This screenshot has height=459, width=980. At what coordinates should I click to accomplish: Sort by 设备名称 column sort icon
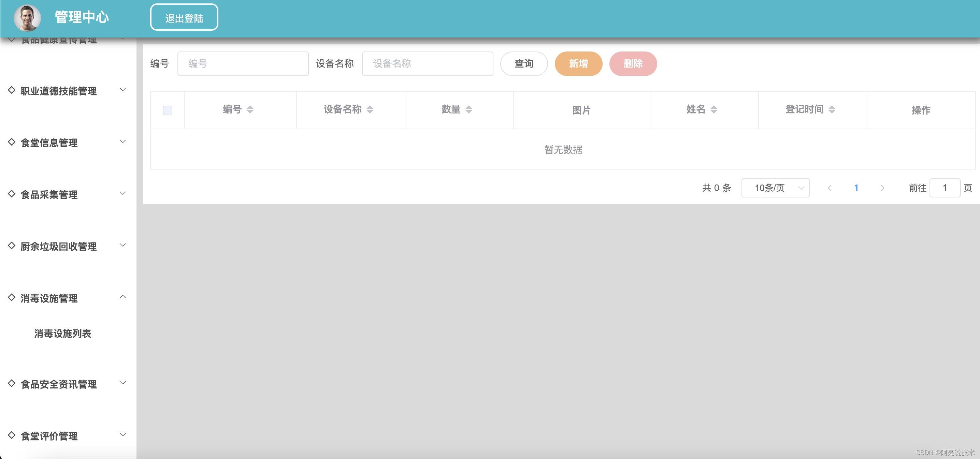(370, 109)
